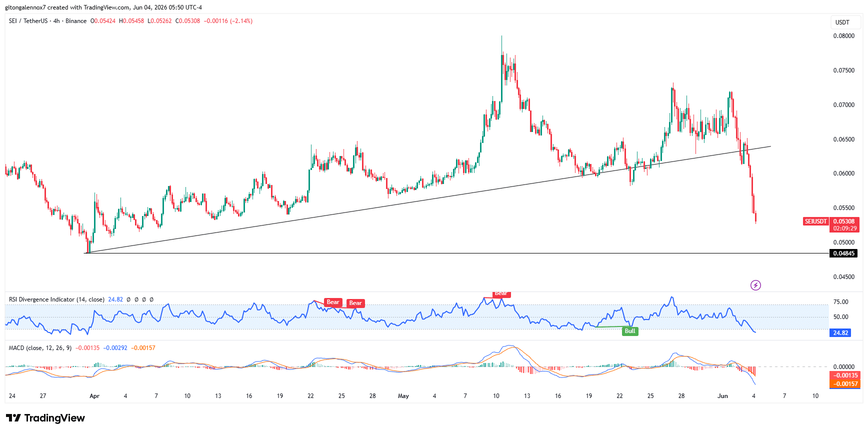Select the SEI / TetherUS symbol title
Screen dimensions: 868x433
pos(28,21)
